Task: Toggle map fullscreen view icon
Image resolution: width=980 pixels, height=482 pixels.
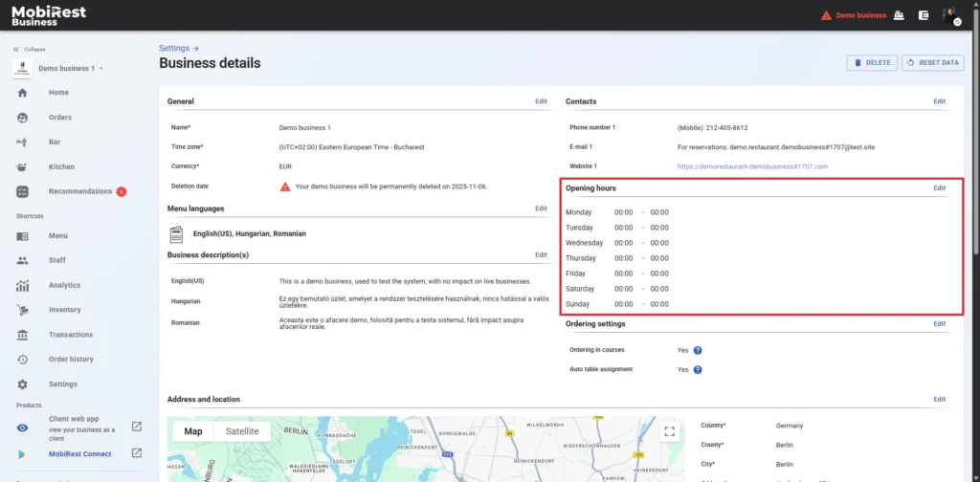Action: pos(669,431)
